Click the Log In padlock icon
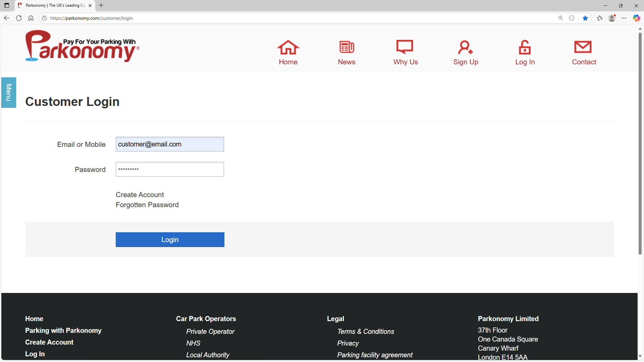This screenshot has width=644, height=362. (x=525, y=47)
